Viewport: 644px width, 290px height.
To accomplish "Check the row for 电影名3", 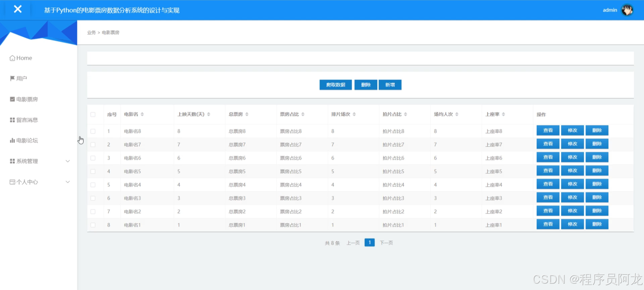I will tap(93, 198).
